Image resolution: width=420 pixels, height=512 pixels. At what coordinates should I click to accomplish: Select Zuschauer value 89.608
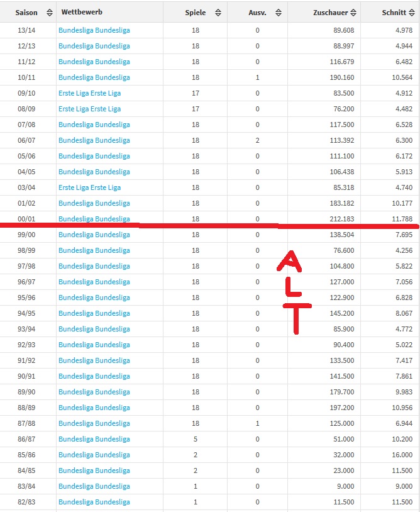pyautogui.click(x=344, y=30)
